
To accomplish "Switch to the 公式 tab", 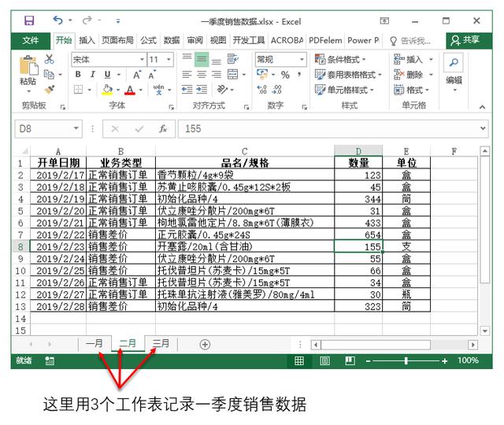I will 149,40.
